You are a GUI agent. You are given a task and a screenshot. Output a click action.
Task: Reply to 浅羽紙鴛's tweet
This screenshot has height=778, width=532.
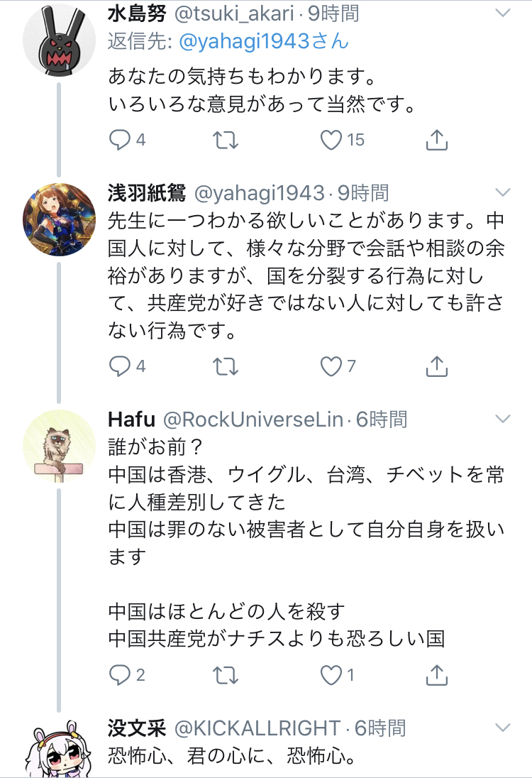point(118,366)
